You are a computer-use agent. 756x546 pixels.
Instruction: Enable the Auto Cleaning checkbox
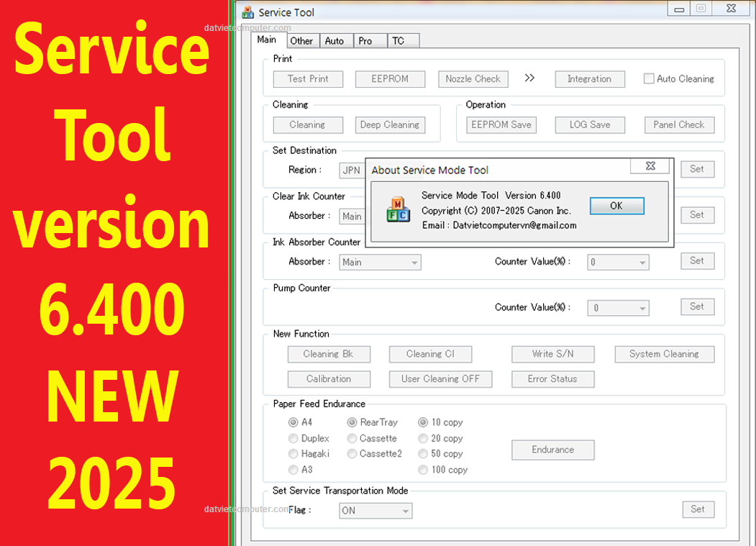tap(649, 79)
